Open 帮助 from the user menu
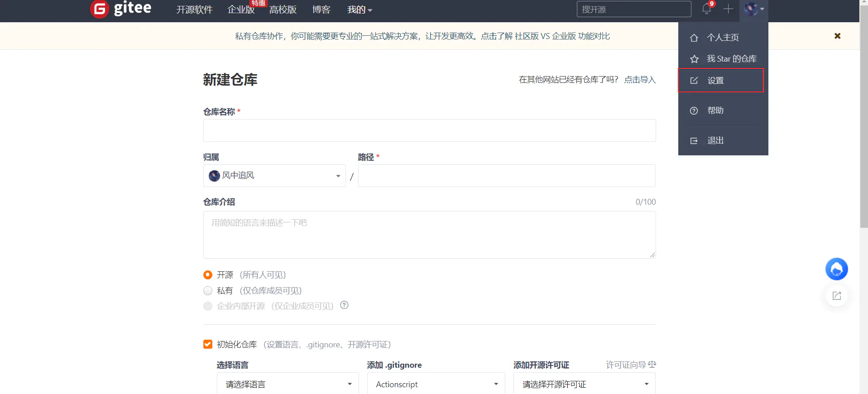Image resolution: width=868 pixels, height=394 pixels. [x=723, y=111]
